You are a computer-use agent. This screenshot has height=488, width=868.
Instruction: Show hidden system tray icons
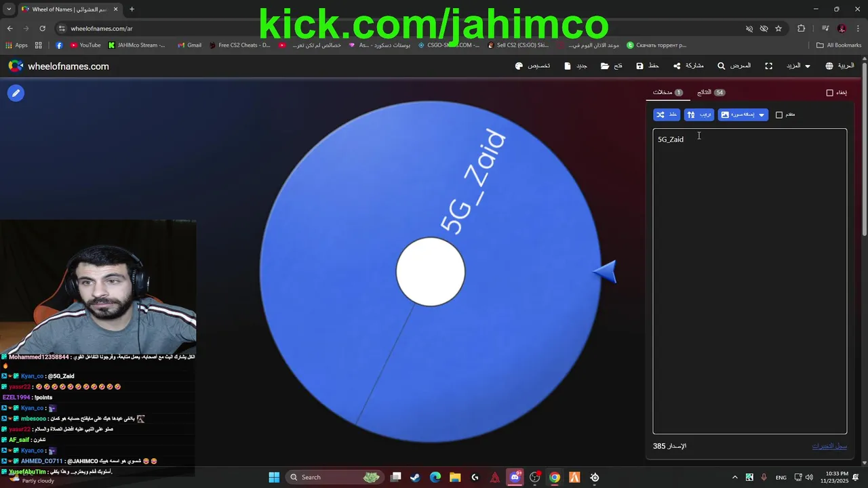[x=735, y=477]
